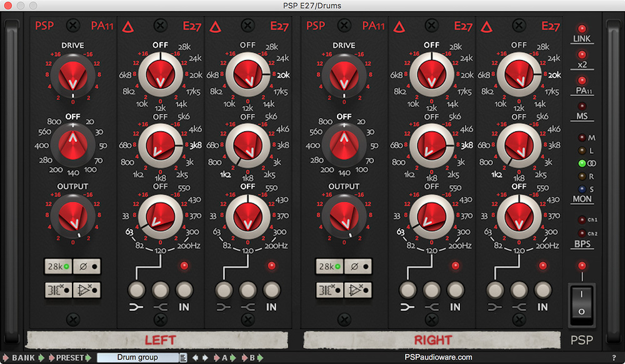Image resolution: width=625 pixels, height=364 pixels.
Task: Click the LEFT channel label strip
Action: pos(157,340)
